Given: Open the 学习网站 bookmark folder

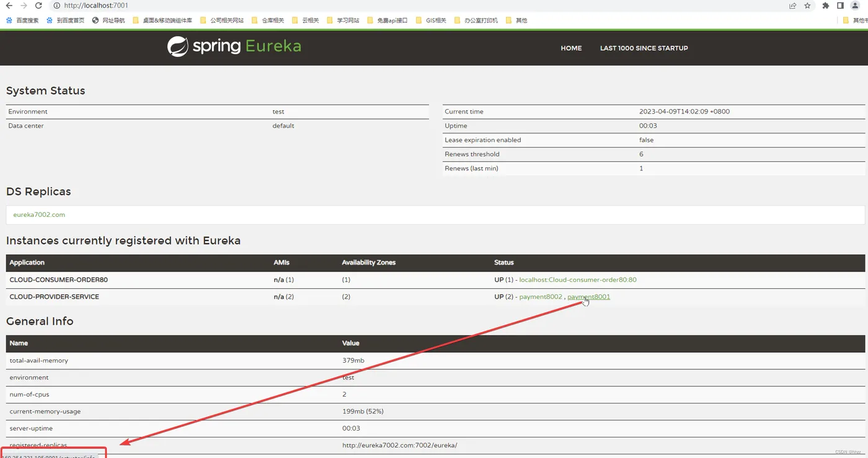Looking at the screenshot, I should tap(343, 20).
